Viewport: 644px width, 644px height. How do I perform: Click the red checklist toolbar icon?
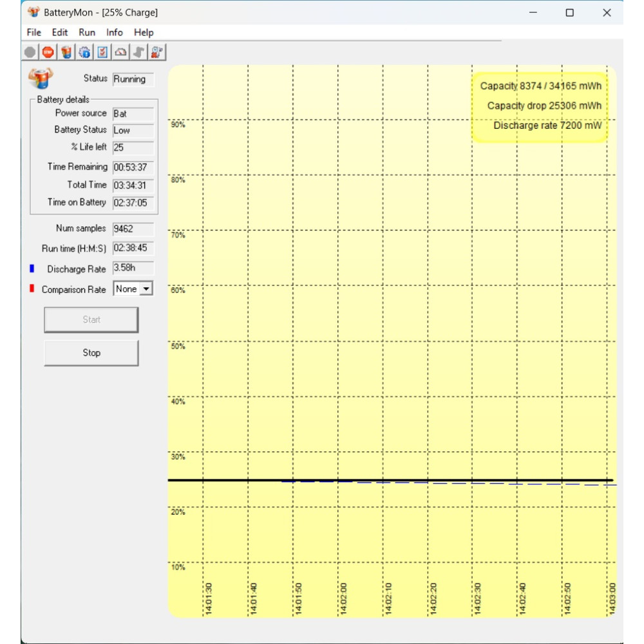click(x=102, y=52)
